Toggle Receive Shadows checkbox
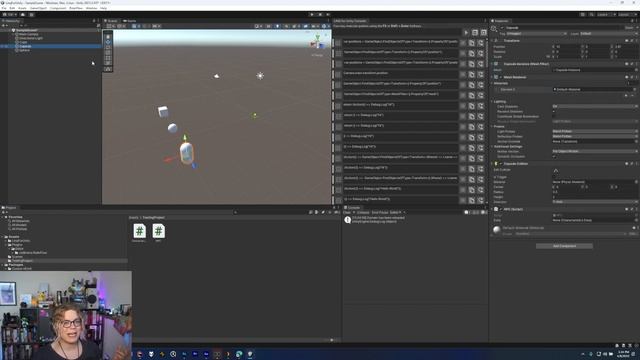Viewport: 640px width, 360px height. point(554,111)
